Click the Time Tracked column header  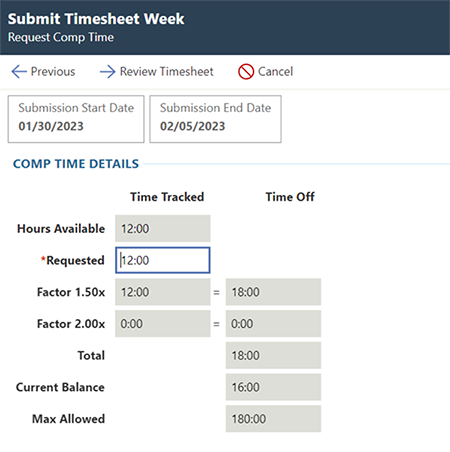[x=167, y=197]
